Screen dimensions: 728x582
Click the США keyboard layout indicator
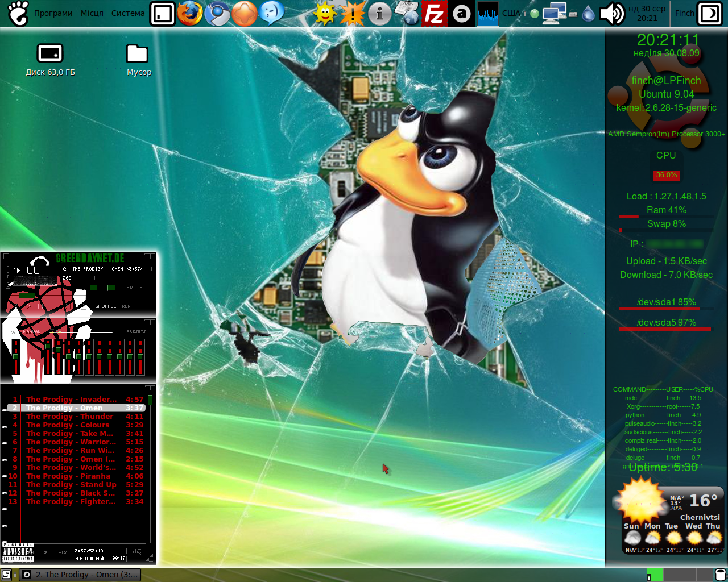511,13
